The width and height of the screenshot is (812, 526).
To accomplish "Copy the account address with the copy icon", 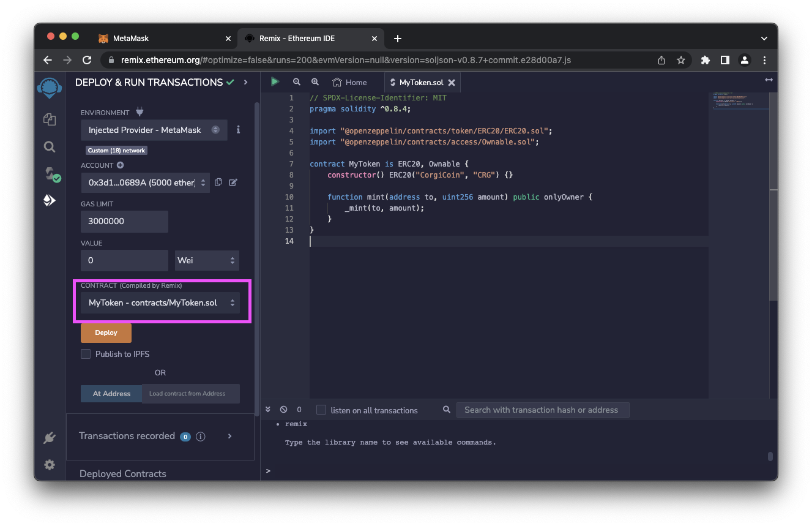I will (x=218, y=182).
